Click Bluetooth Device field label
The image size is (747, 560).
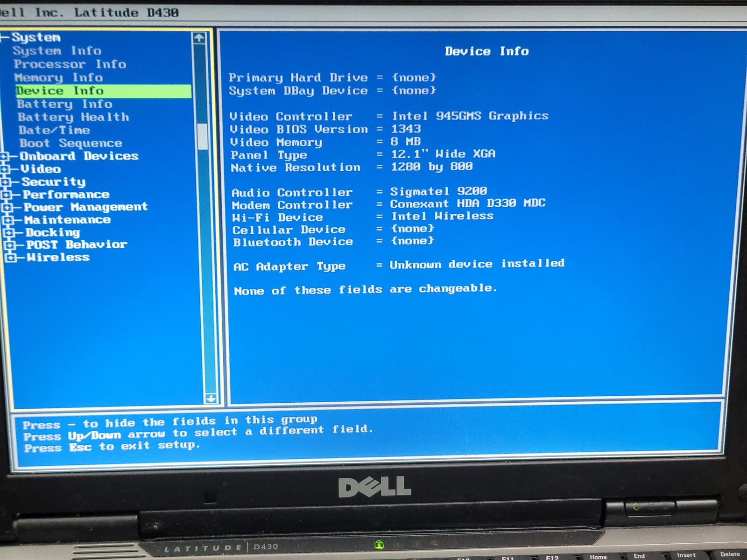(293, 242)
